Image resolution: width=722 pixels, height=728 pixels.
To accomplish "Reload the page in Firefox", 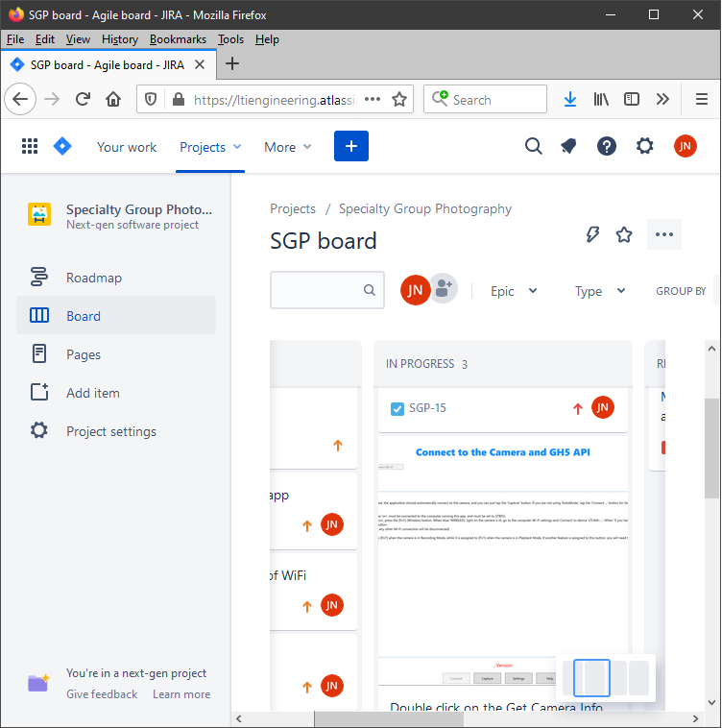I will [83, 99].
